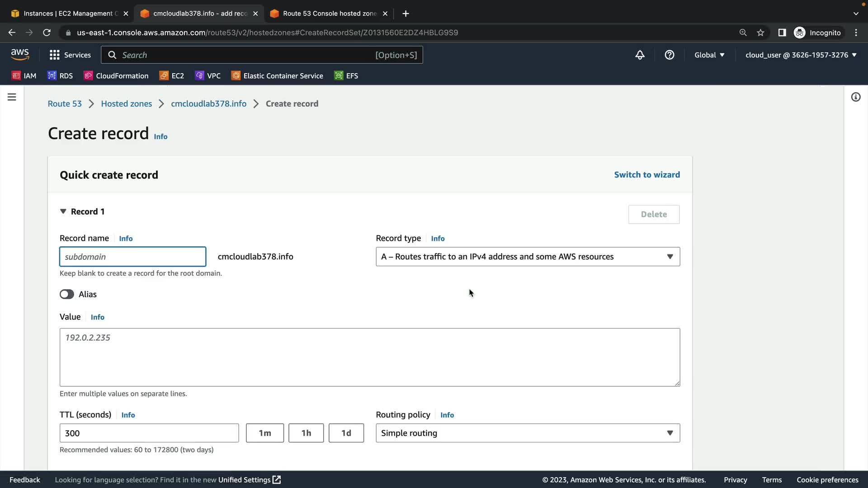Viewport: 868px width, 488px height.
Task: Switch to Instances EC2 Management tab
Action: coord(68,14)
